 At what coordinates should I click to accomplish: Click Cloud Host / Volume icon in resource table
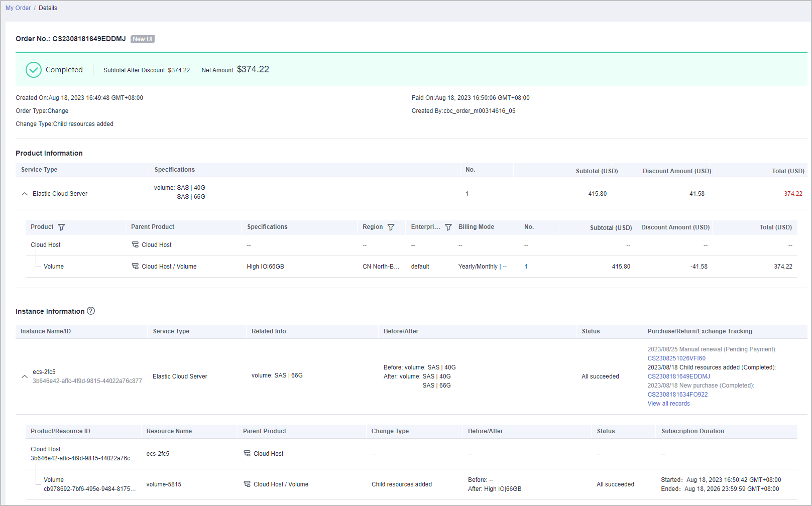tap(247, 484)
